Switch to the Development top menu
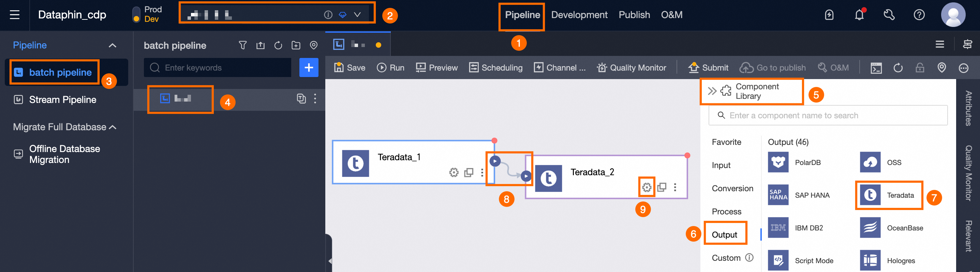Viewport: 980px width, 272px height. [579, 15]
